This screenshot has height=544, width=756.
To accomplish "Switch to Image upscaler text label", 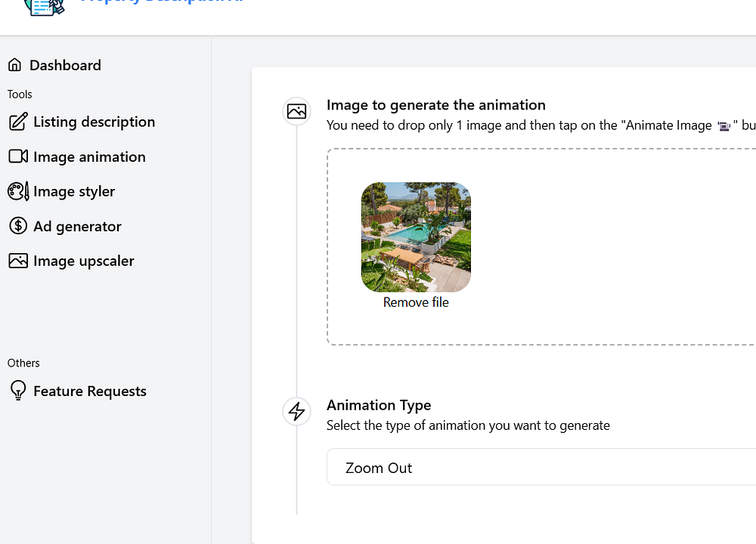I will pos(83,261).
